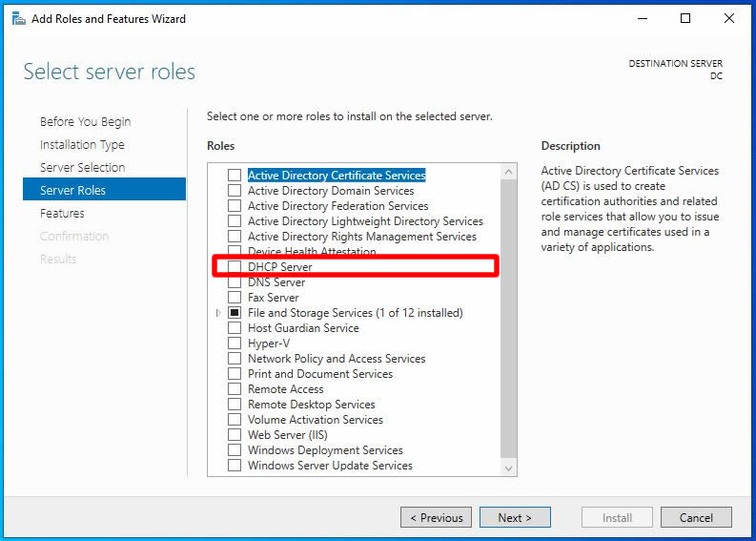This screenshot has height=541, width=756.
Task: Select the Active Directory Certificate Services label
Action: [x=337, y=176]
